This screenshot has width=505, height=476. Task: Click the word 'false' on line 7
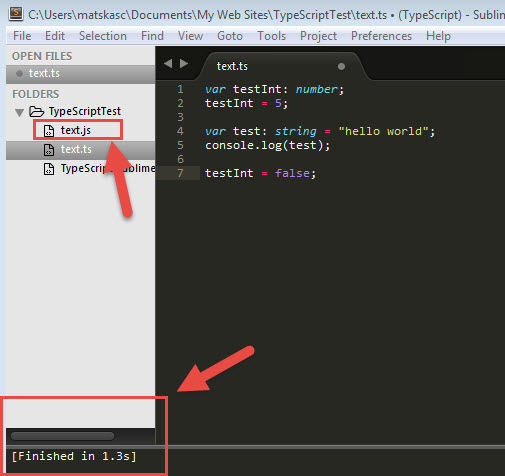(x=292, y=173)
